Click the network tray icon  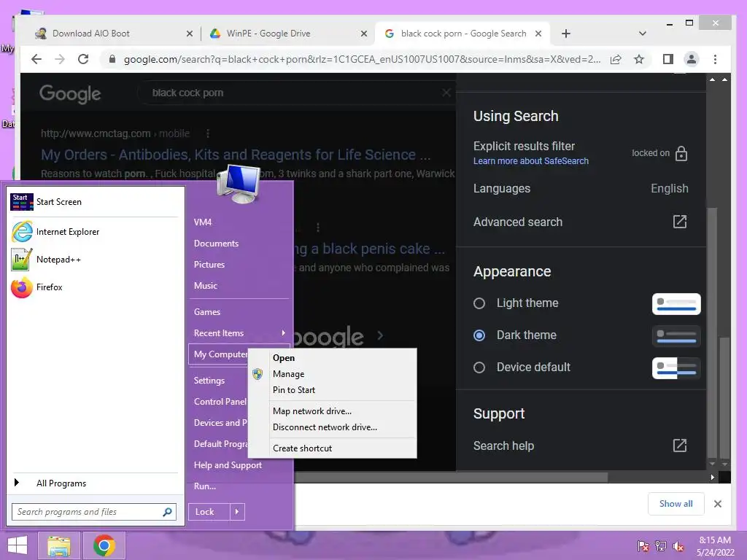tap(661, 546)
